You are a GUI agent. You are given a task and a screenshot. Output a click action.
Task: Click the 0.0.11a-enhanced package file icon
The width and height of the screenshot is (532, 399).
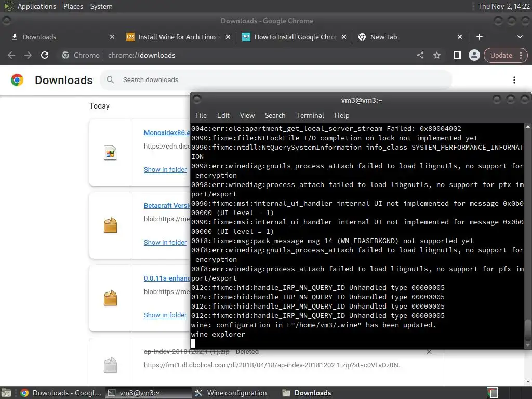tap(110, 298)
